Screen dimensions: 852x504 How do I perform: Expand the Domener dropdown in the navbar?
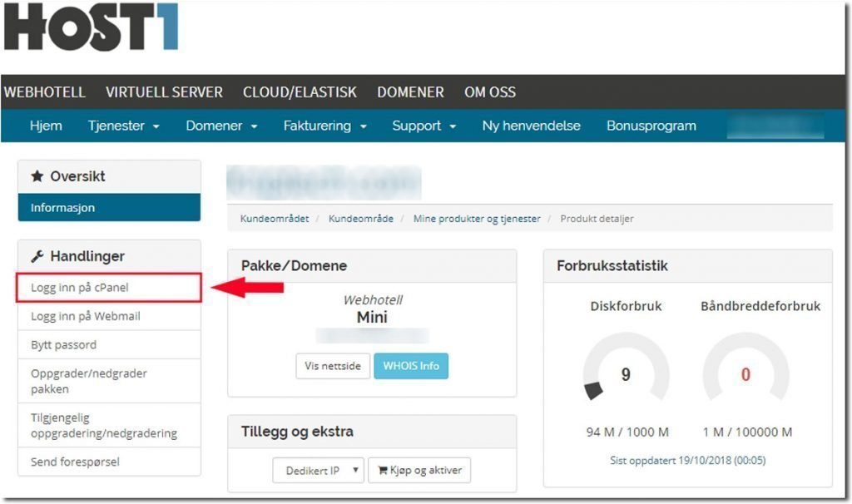click(221, 126)
